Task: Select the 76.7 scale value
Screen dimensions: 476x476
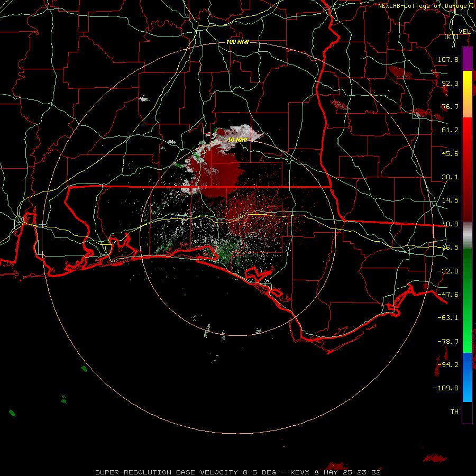Action: (450, 106)
